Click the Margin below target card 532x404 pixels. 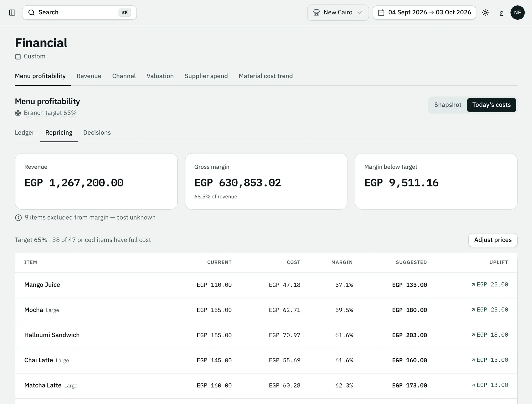(x=436, y=181)
